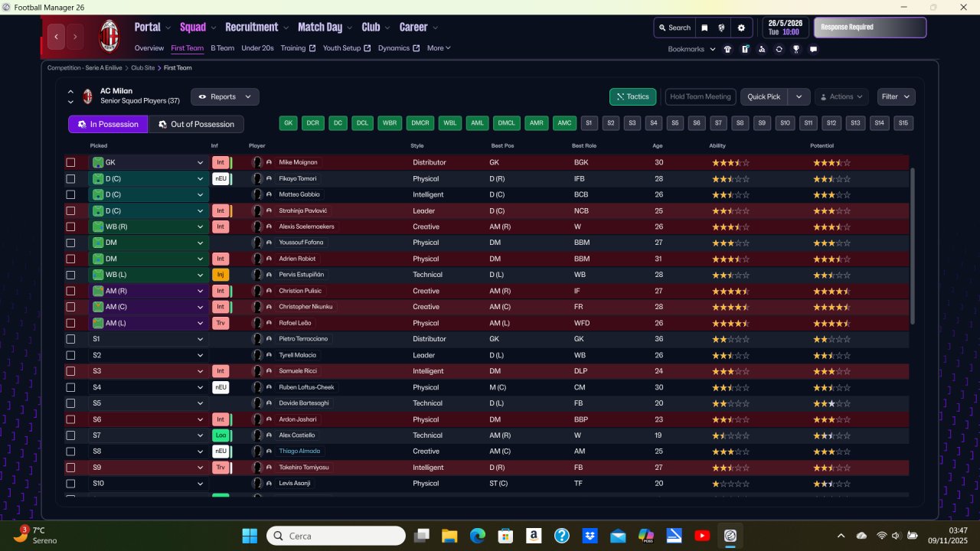Click the small AC Milan badge beside squad title

point(88,96)
